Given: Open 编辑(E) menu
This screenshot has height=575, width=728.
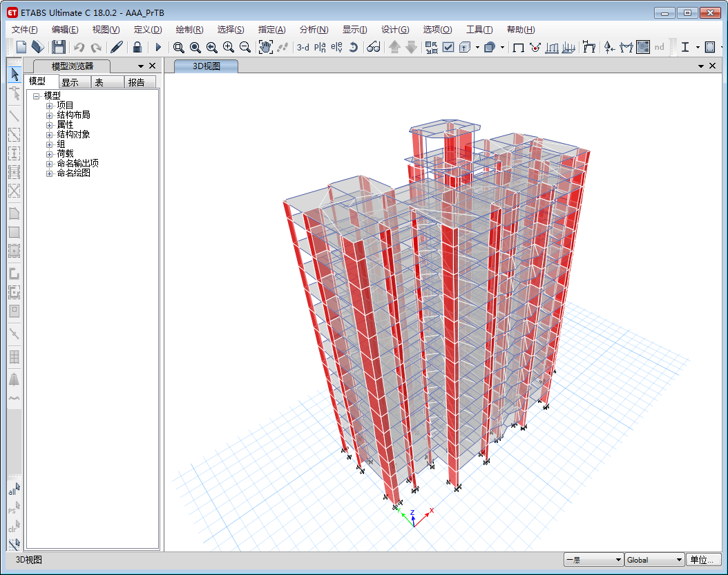Looking at the screenshot, I should 65,30.
